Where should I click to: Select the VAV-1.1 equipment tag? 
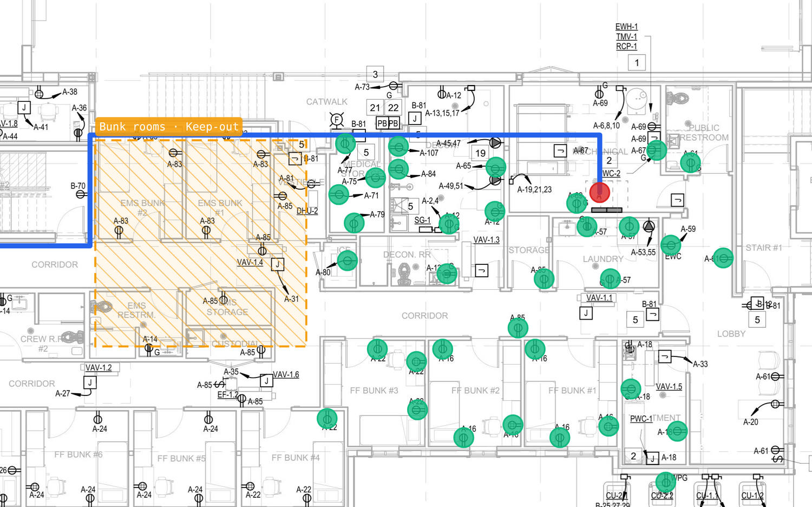(x=599, y=298)
